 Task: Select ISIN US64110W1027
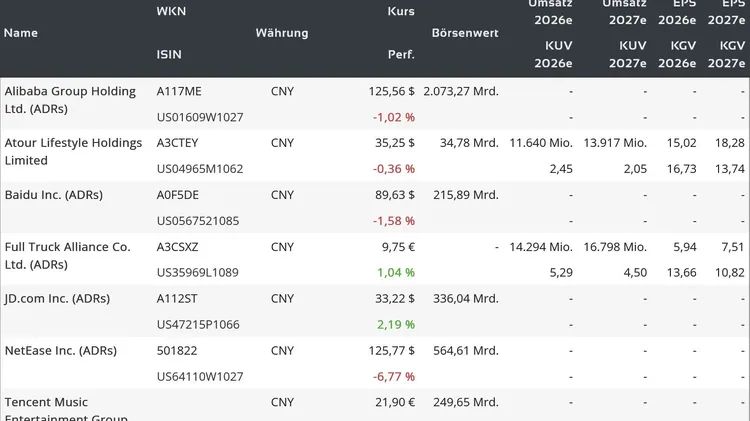(200, 377)
